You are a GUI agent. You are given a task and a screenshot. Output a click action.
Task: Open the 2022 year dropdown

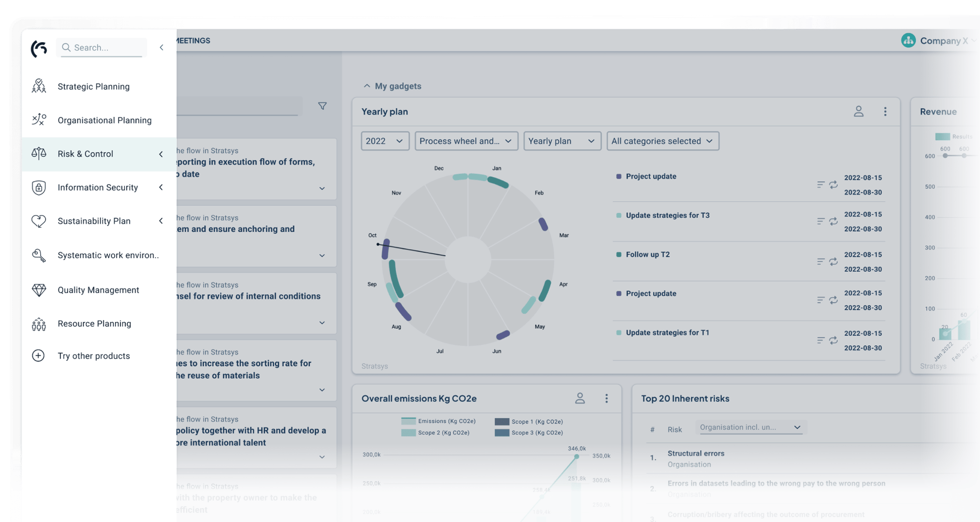385,141
